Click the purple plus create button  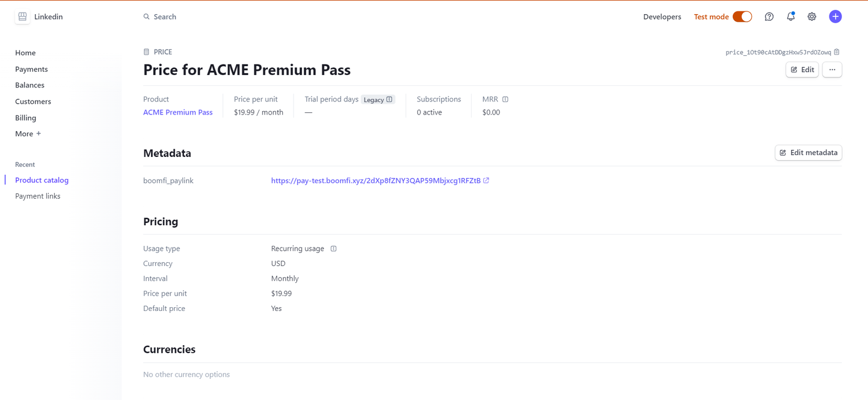pos(835,17)
